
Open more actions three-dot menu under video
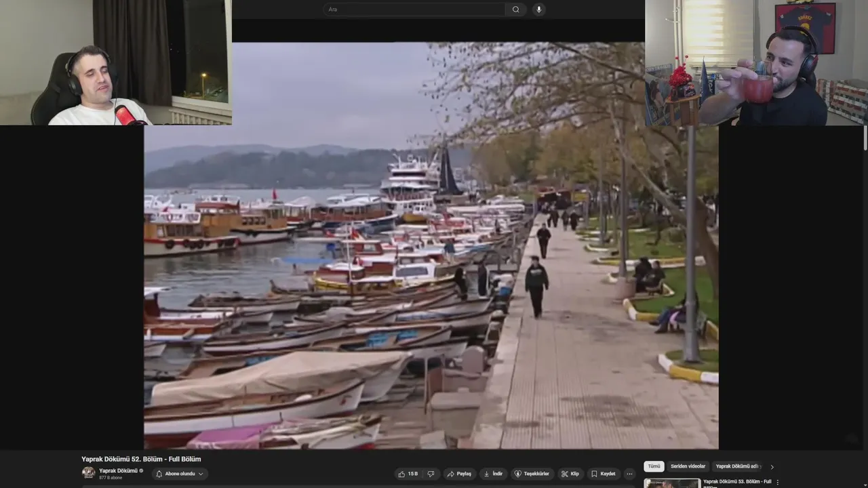coord(629,474)
